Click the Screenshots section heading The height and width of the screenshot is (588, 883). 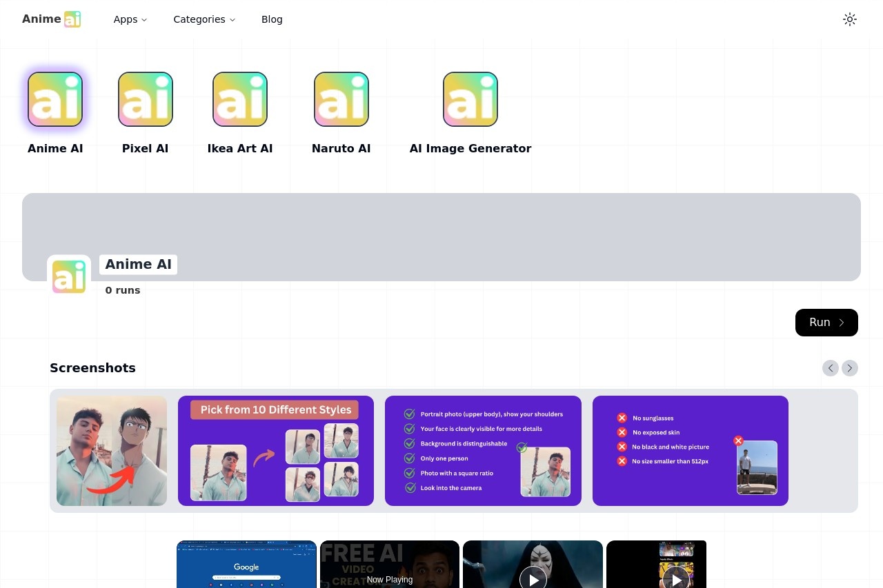(x=92, y=368)
